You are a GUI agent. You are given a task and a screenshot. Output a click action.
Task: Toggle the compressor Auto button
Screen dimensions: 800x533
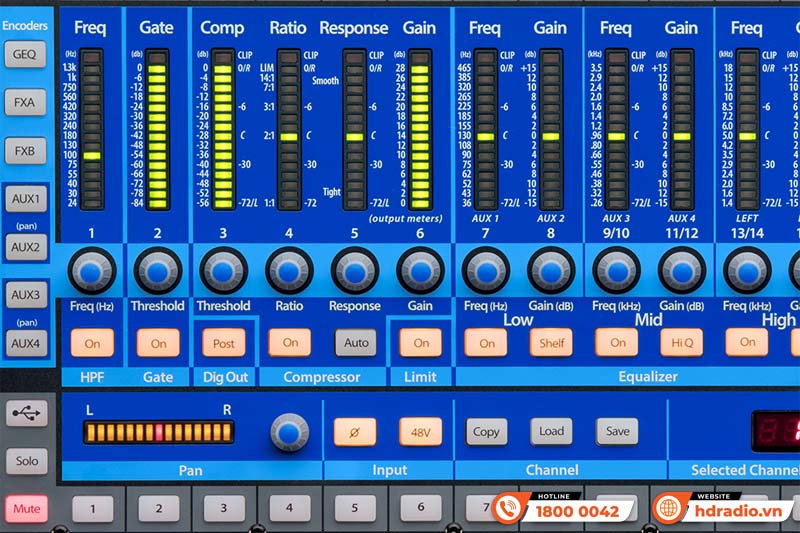pyautogui.click(x=356, y=342)
